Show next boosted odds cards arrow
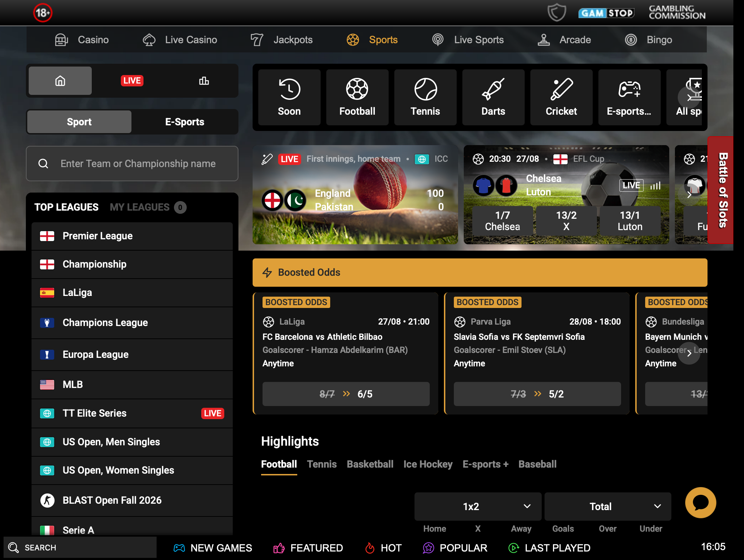 coord(689,353)
